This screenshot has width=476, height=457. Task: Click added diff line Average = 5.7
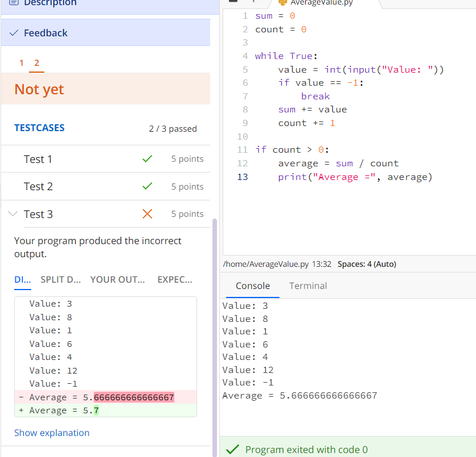(x=106, y=410)
